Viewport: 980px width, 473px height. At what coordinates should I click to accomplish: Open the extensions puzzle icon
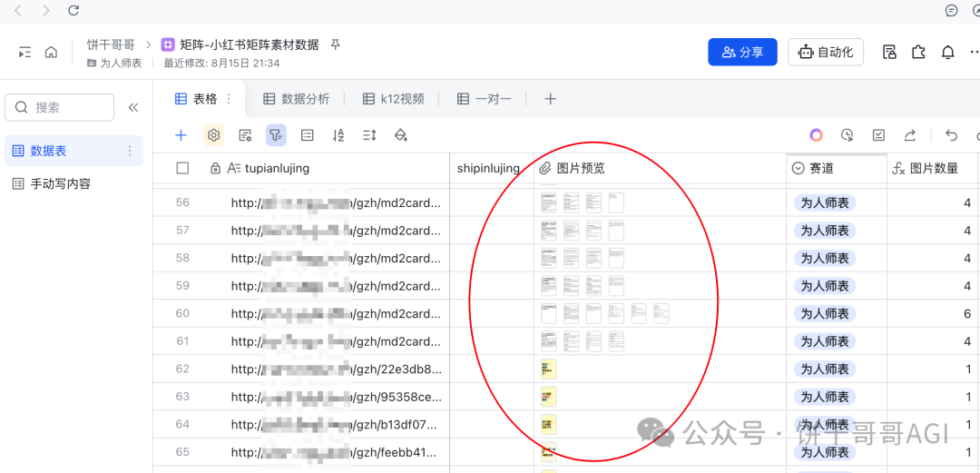point(918,52)
